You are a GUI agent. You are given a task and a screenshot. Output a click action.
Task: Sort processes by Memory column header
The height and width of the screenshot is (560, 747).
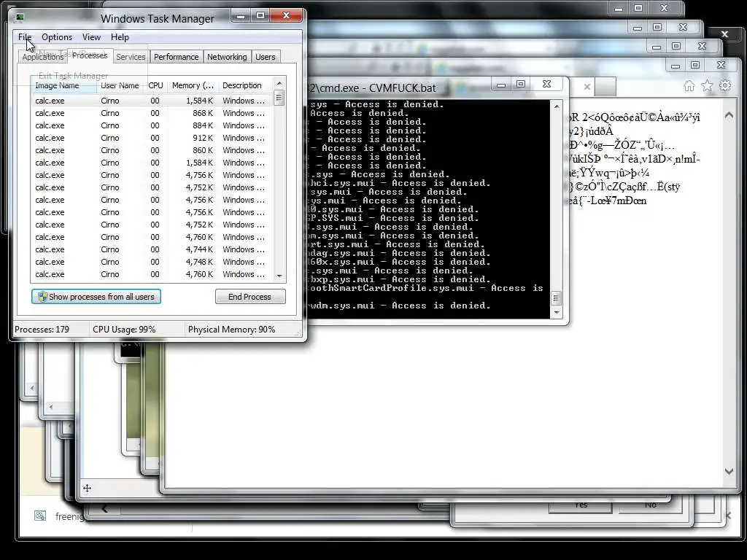click(193, 86)
